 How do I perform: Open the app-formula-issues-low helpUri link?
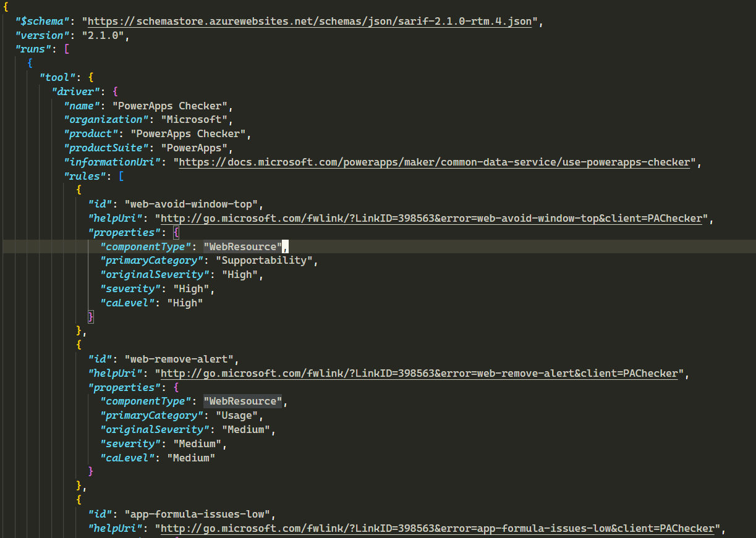tap(433, 527)
